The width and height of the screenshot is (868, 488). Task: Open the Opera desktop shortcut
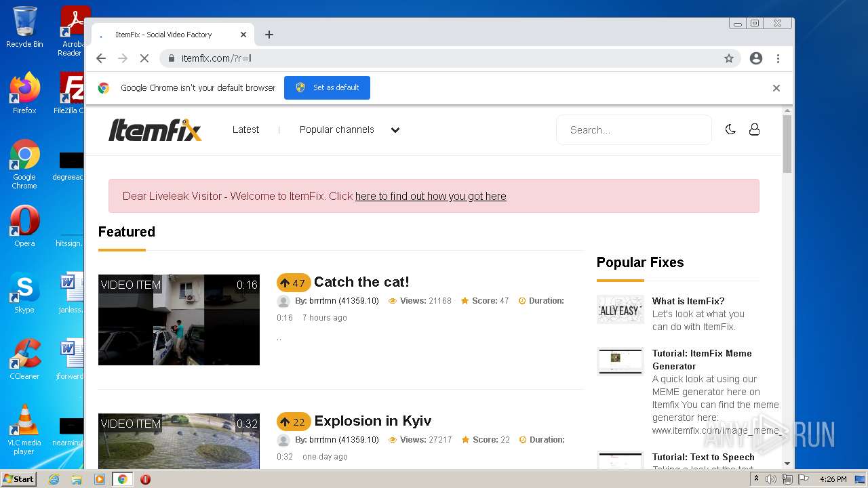pos(24,226)
